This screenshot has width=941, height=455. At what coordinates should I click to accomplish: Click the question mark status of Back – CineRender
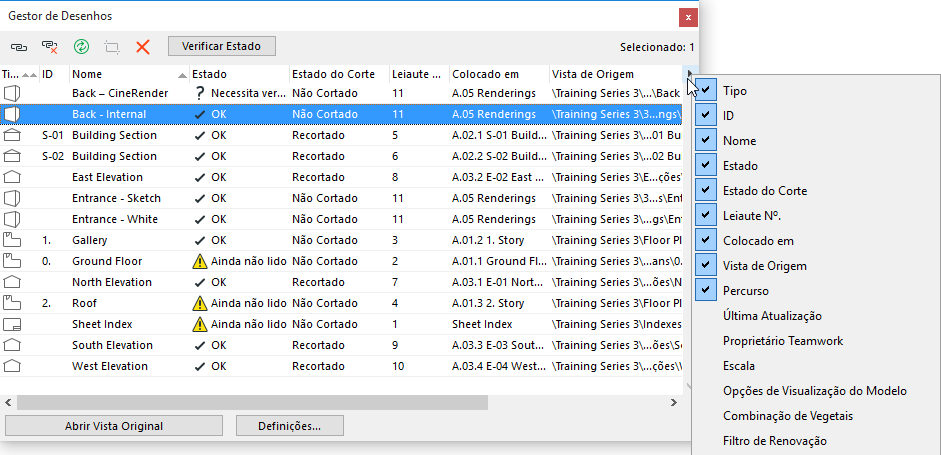[200, 93]
